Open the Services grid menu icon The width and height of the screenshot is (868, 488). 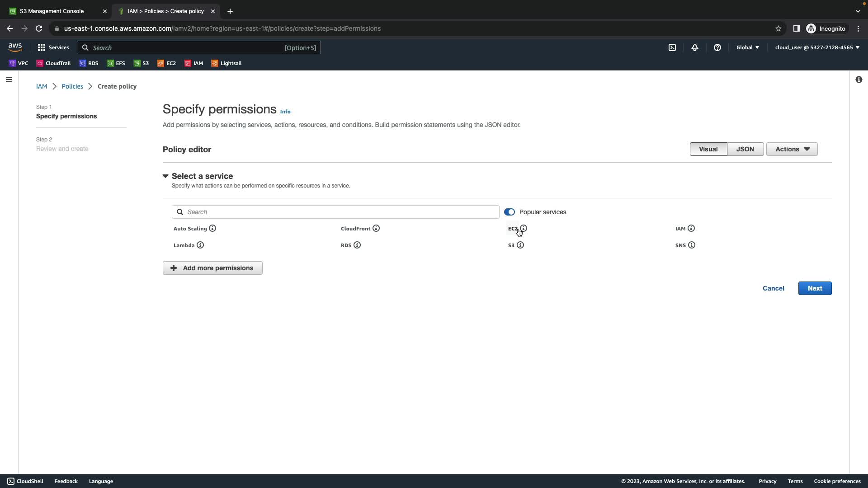pyautogui.click(x=42, y=47)
